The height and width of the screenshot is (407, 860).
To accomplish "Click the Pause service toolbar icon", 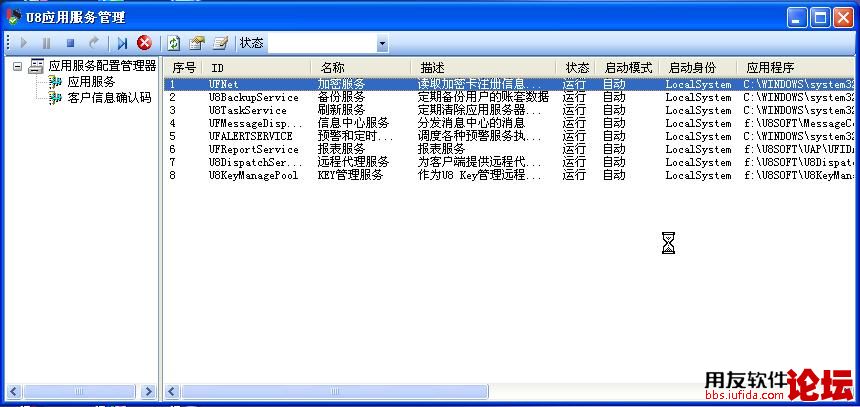I will coord(47,43).
